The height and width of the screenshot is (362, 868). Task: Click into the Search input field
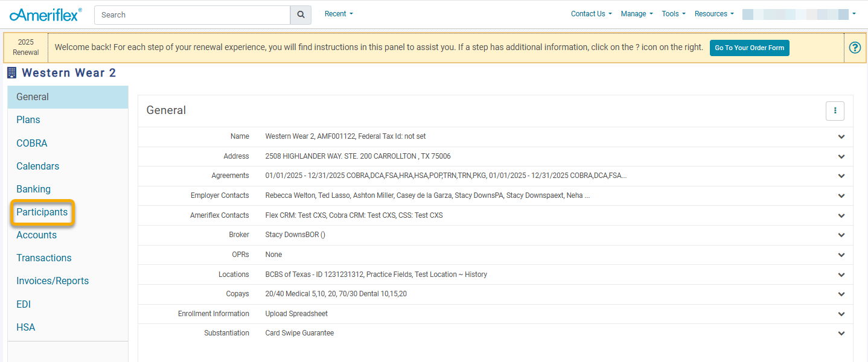point(192,15)
